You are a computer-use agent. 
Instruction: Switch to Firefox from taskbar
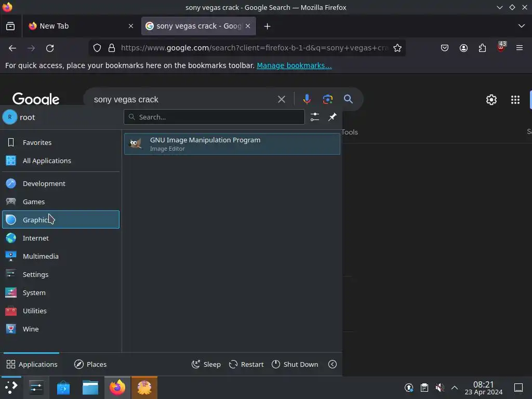point(117,388)
